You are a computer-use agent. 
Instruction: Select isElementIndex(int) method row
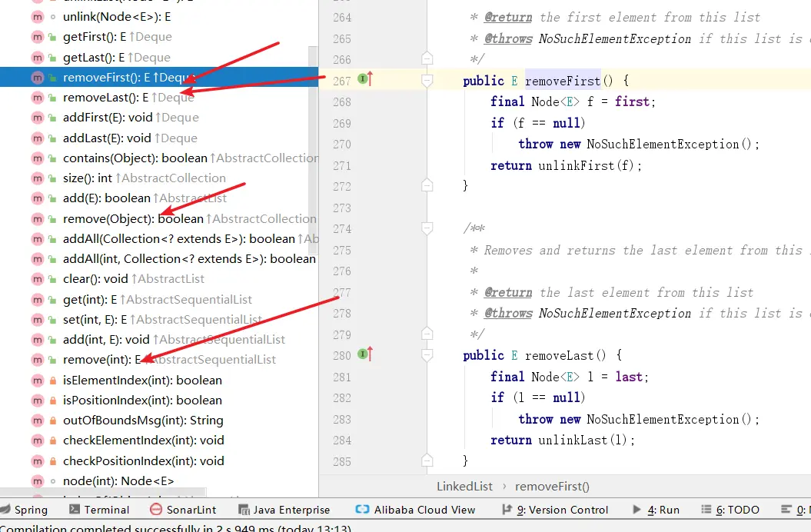[159, 381]
